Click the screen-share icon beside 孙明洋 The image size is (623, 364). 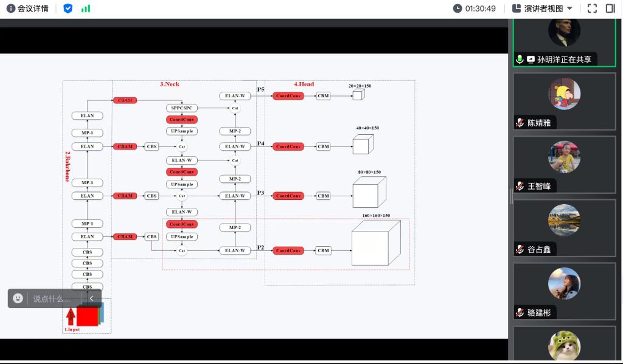click(x=531, y=60)
